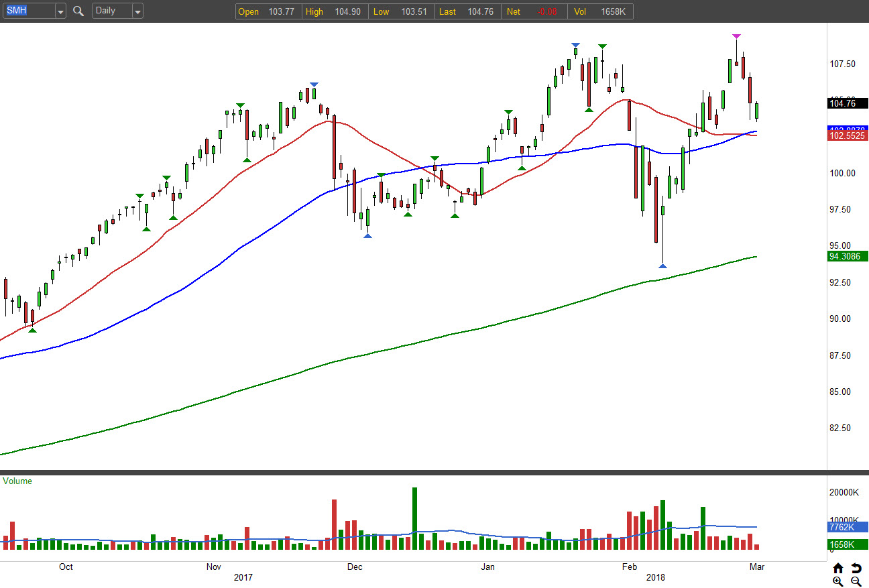Click the magnifier symbol search icon
869x588 pixels.
(x=78, y=11)
